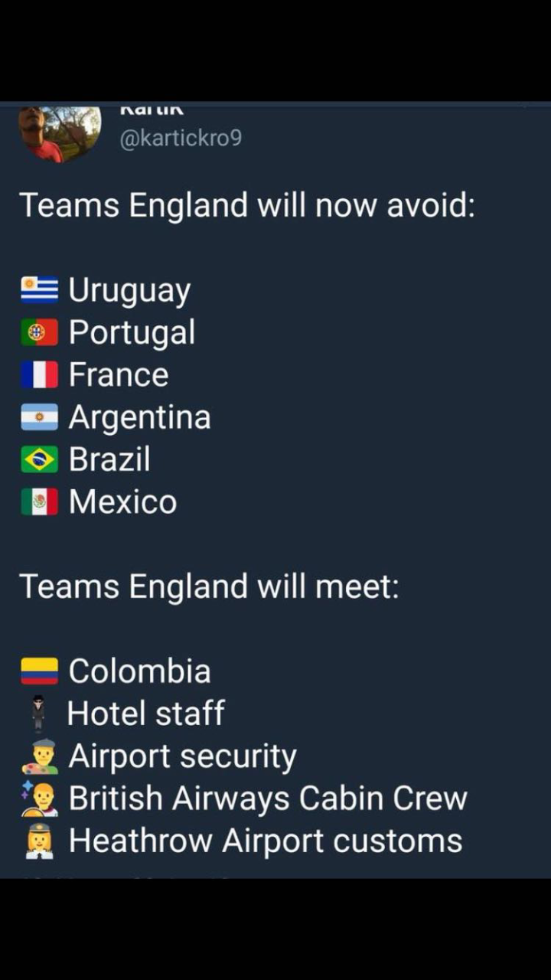Click the 'Teams England will meet:' line
This screenshot has height=980, width=551.
tap(209, 586)
